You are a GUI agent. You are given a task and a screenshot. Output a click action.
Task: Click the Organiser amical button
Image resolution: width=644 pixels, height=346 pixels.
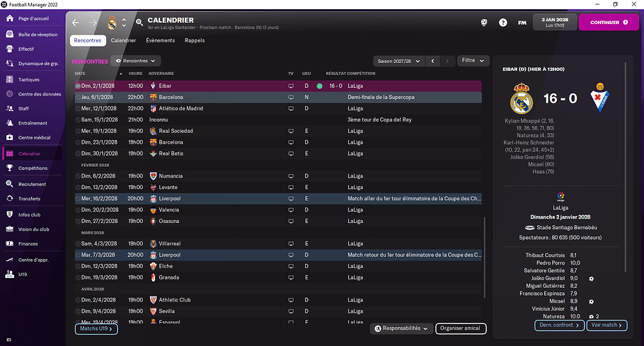[460, 328]
